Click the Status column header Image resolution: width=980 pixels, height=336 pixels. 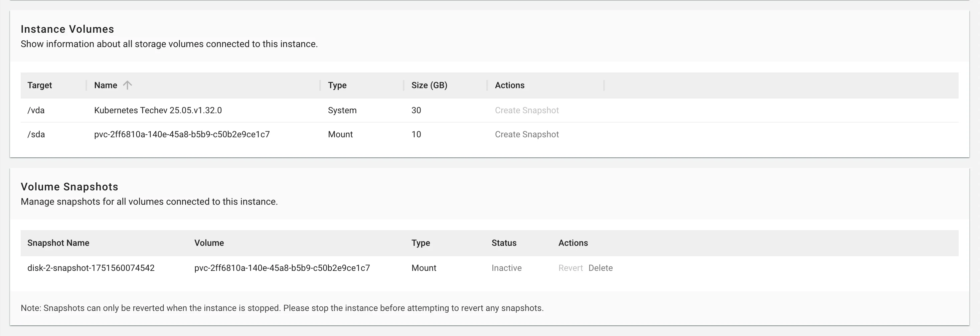[x=504, y=243]
